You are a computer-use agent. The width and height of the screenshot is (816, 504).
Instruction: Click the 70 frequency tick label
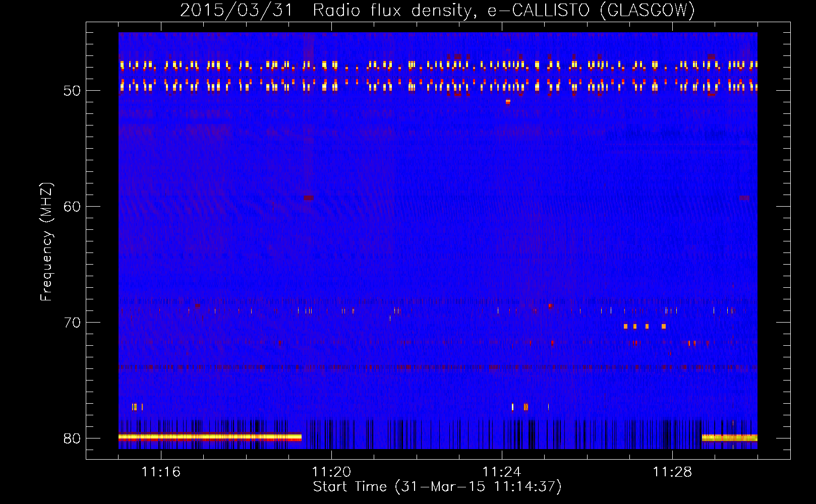click(x=72, y=323)
